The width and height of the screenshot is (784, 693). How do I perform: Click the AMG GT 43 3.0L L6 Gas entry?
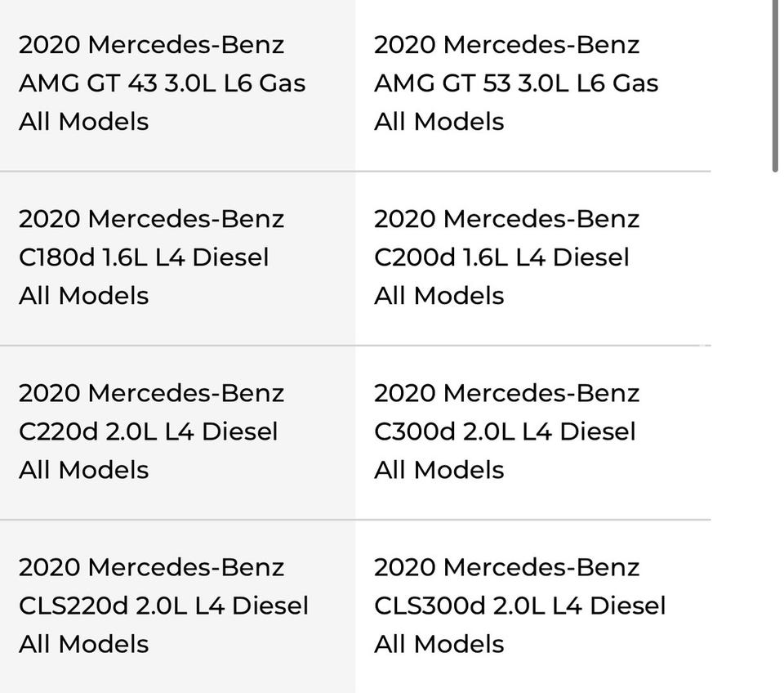click(162, 83)
